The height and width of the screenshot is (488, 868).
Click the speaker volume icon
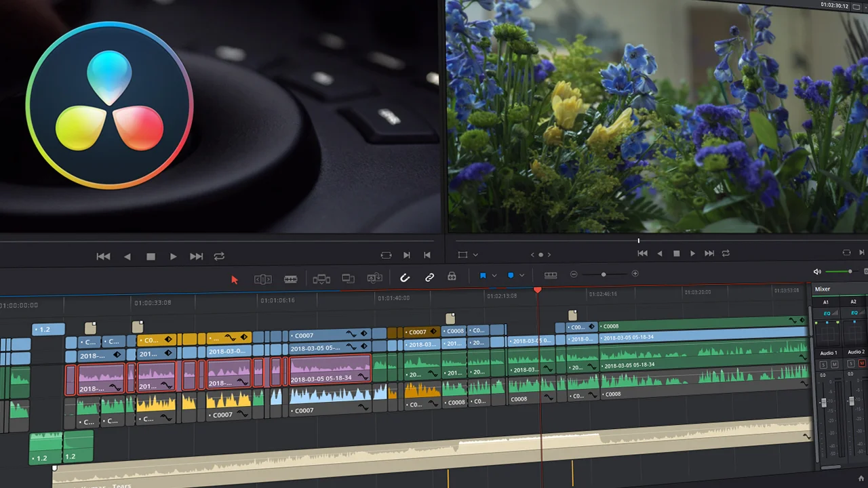[817, 272]
